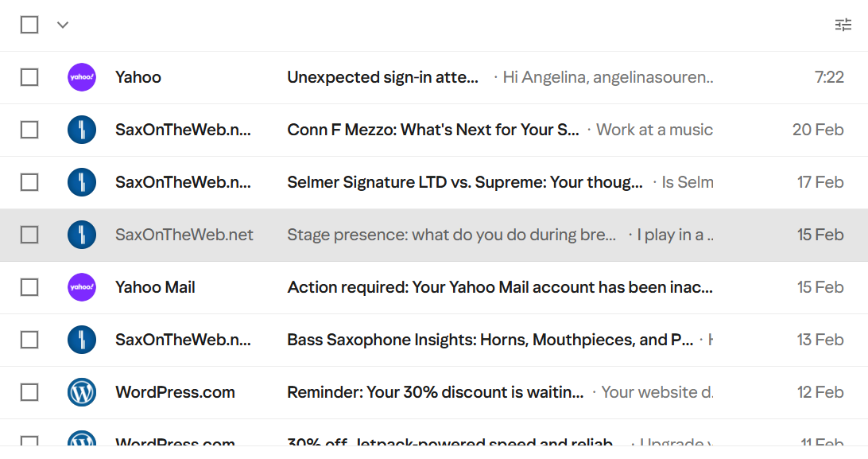This screenshot has width=868, height=459.
Task: Click the 20 Feb date on Conn email
Action: 818,130
